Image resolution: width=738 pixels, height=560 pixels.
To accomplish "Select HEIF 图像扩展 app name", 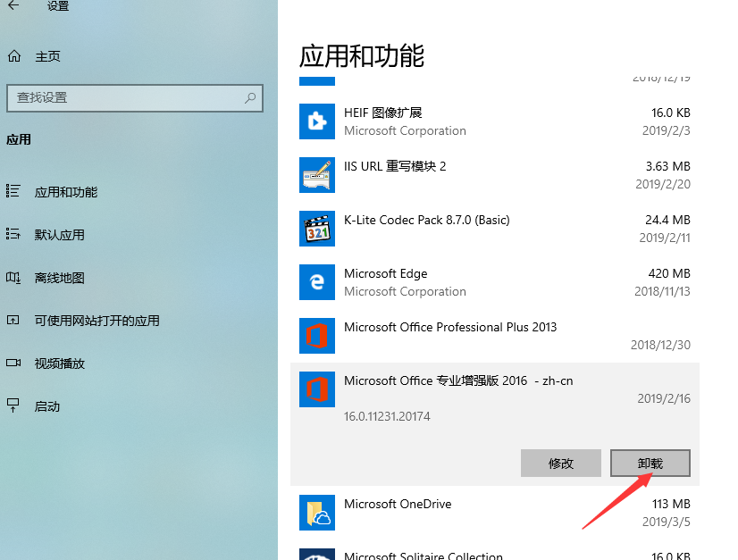I will [383, 113].
